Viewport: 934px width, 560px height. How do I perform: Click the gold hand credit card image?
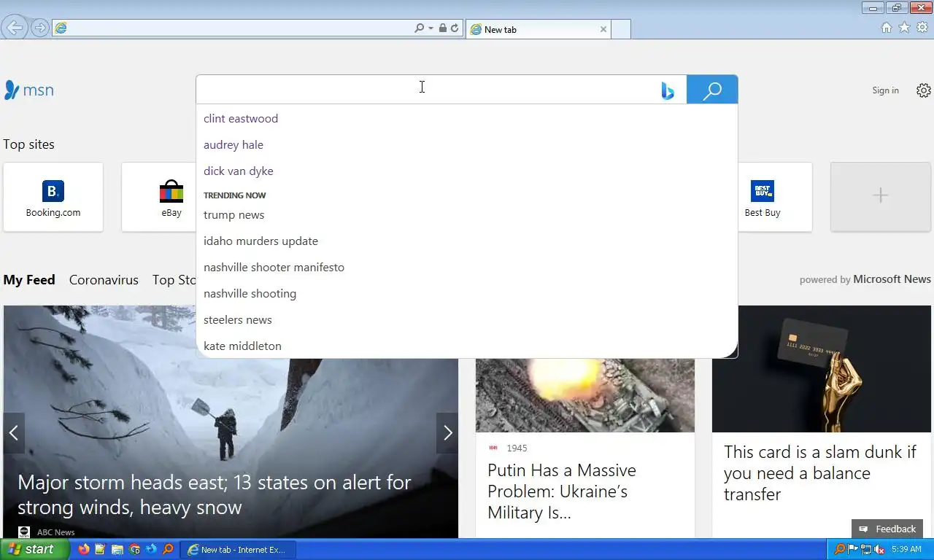[822, 369]
